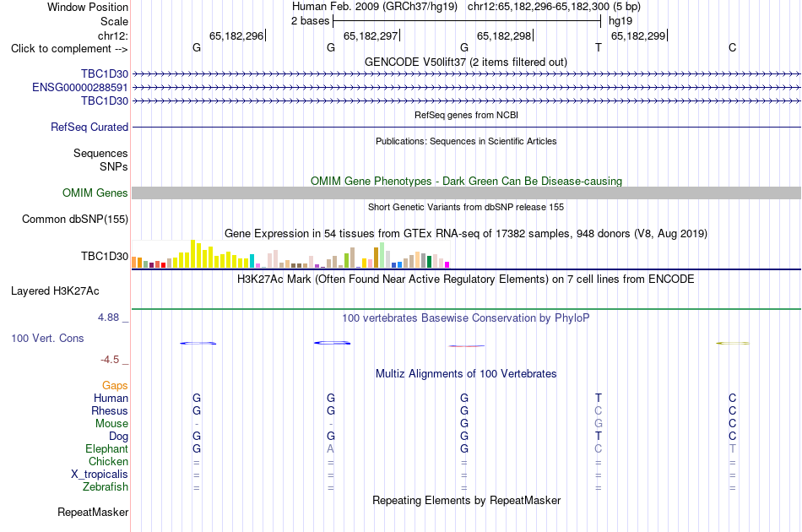This screenshot has width=802, height=532.
Task: Click the TBC1D30 label beside the GTEx chart
Action: pyautogui.click(x=105, y=256)
